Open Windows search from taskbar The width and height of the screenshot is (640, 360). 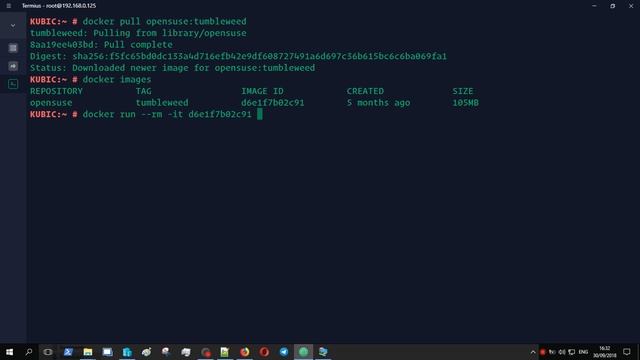click(29, 352)
